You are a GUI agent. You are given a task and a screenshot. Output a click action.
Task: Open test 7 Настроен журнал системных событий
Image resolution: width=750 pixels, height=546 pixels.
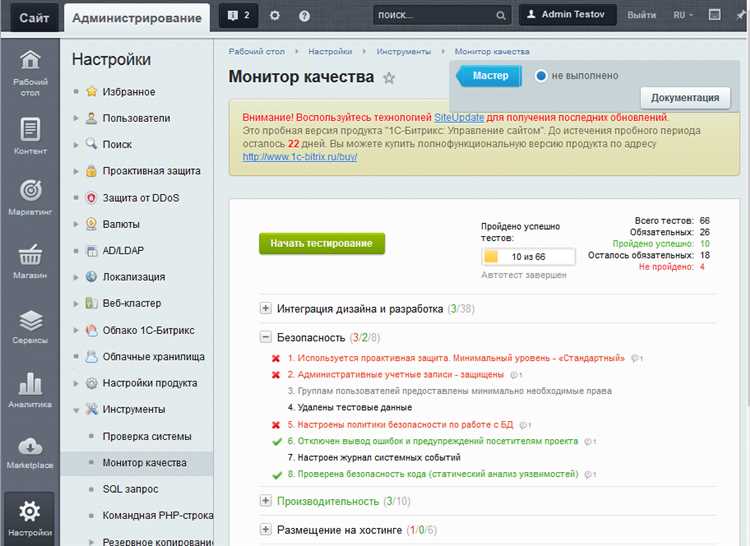click(x=374, y=458)
